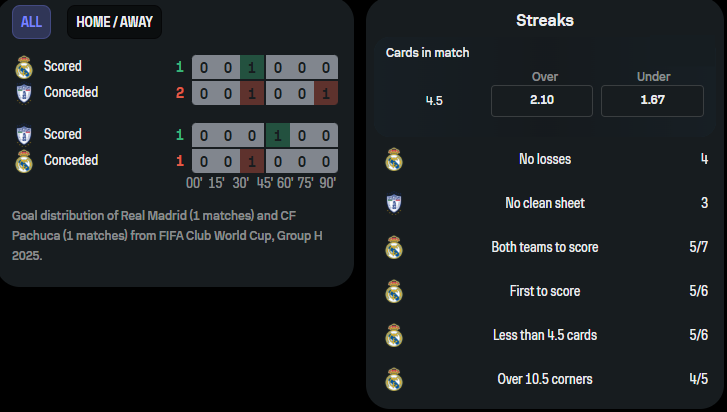Click Under 1.67 cards odds button
This screenshot has width=727, height=412.
[652, 101]
